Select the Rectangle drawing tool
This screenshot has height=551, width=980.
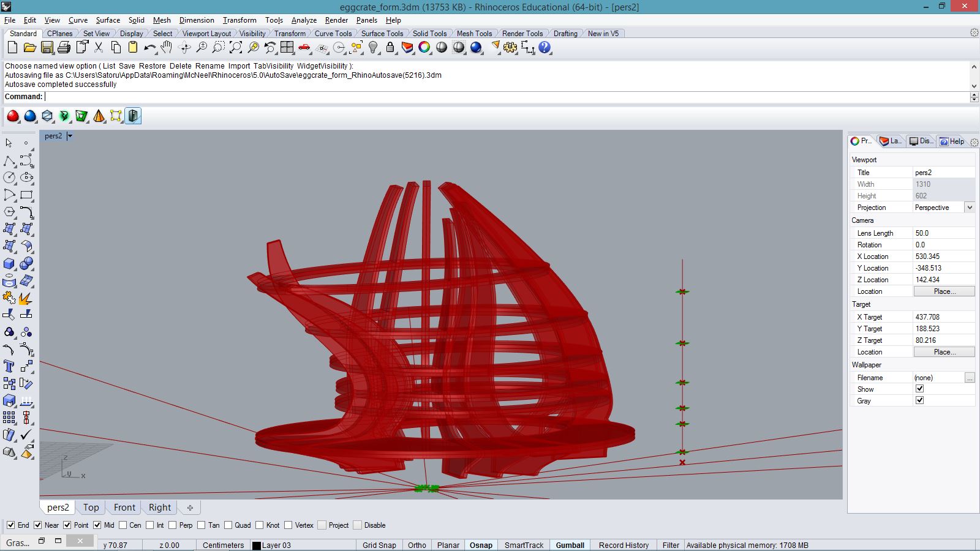26,195
